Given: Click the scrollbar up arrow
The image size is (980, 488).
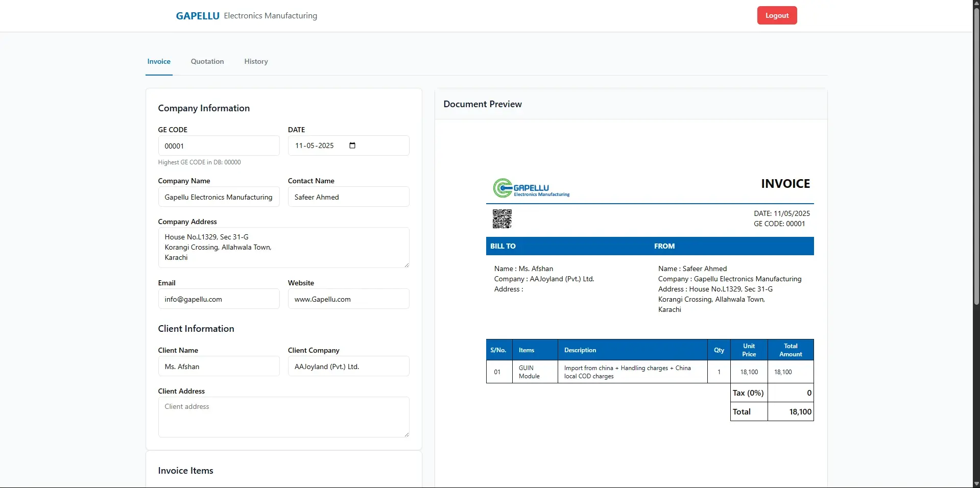Looking at the screenshot, I should [976, 4].
